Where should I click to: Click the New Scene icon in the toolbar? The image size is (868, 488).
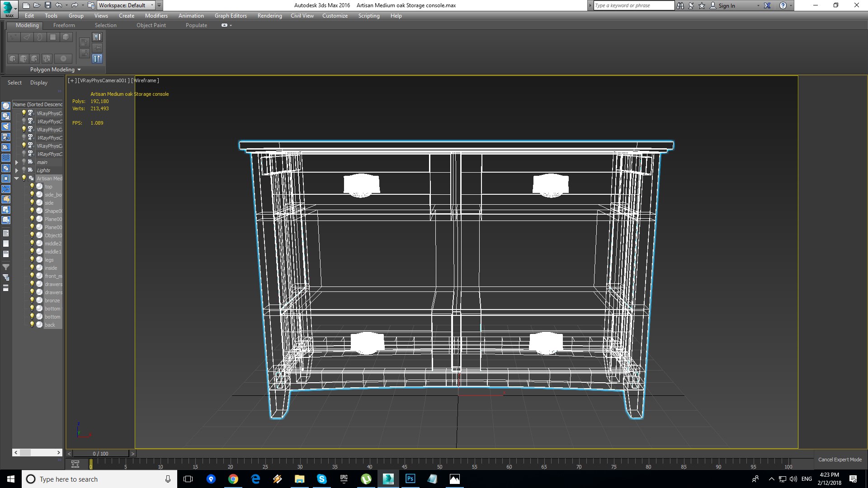[26, 5]
